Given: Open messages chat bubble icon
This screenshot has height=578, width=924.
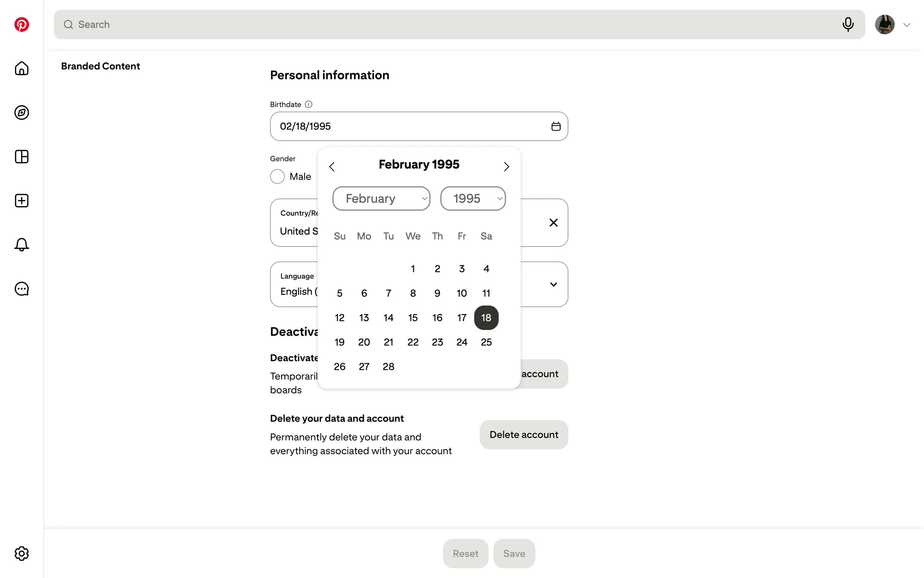Looking at the screenshot, I should point(22,289).
